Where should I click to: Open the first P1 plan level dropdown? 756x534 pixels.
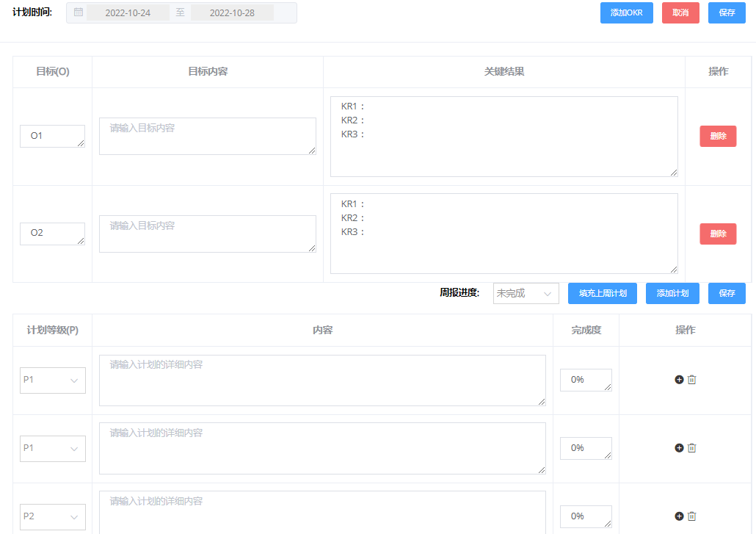pos(53,380)
